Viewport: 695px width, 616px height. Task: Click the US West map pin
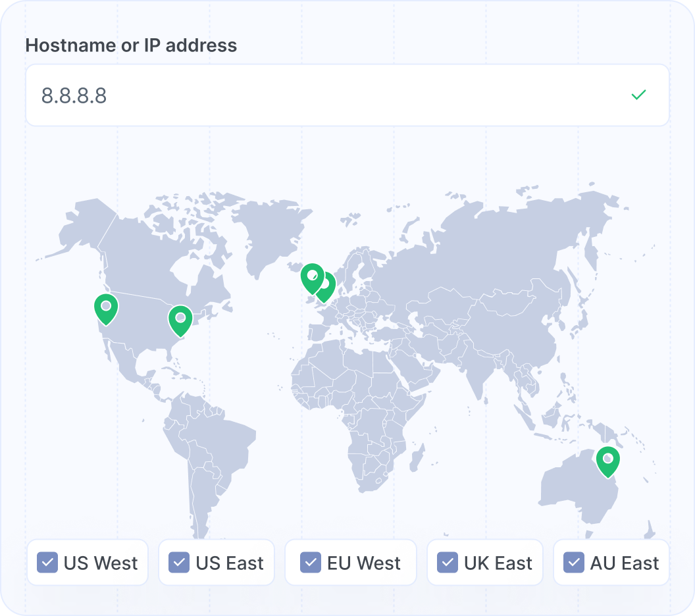pos(105,307)
